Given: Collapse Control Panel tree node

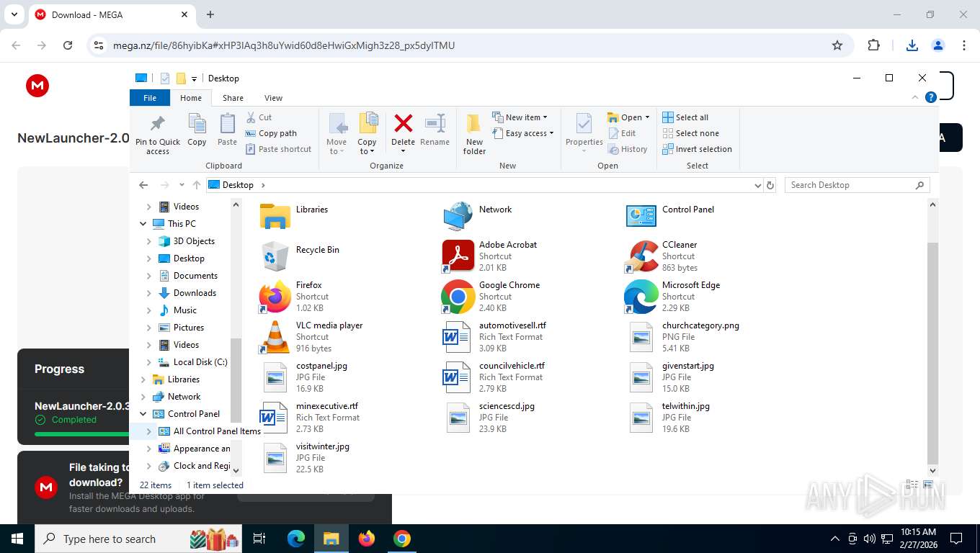Looking at the screenshot, I should [143, 414].
